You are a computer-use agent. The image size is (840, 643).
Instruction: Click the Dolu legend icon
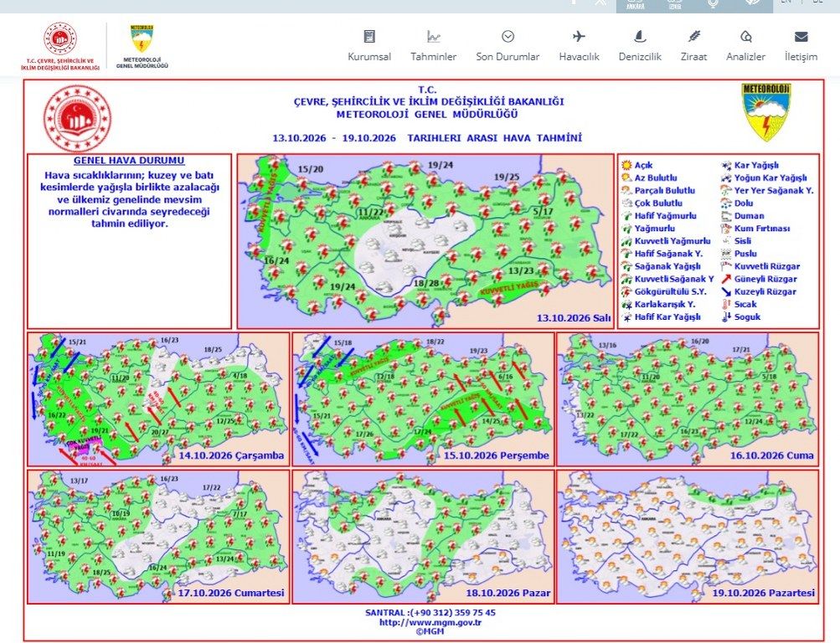click(x=726, y=203)
